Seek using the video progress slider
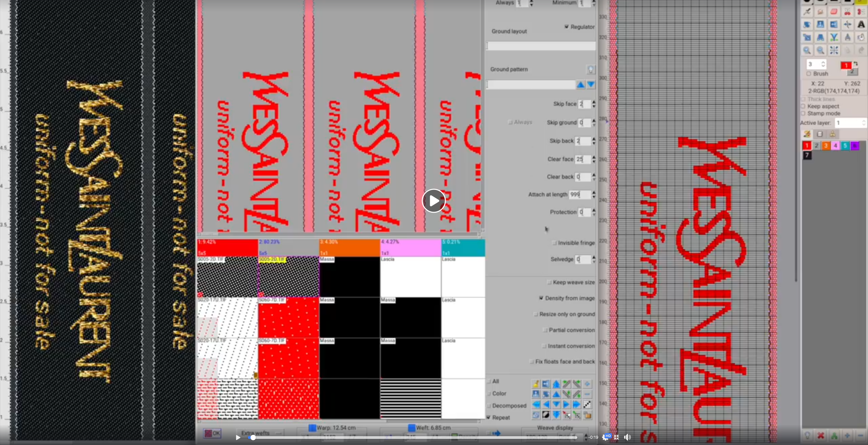The width and height of the screenshot is (868, 445). (x=412, y=438)
